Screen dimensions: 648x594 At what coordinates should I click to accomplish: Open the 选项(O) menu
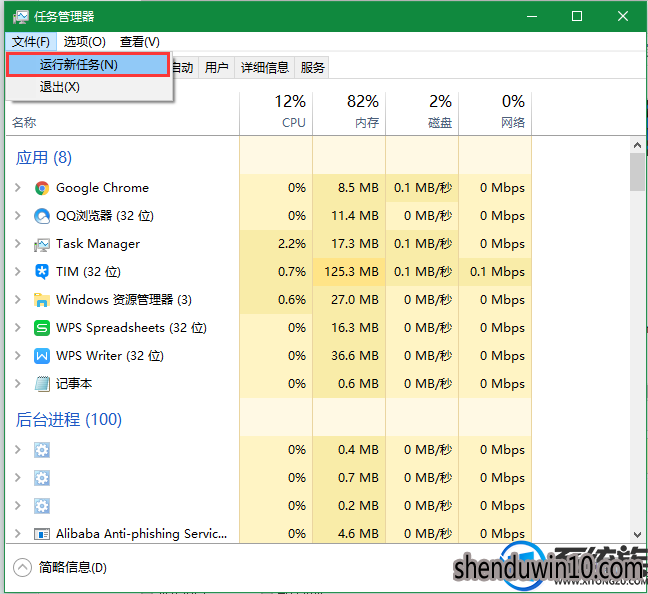(x=84, y=42)
